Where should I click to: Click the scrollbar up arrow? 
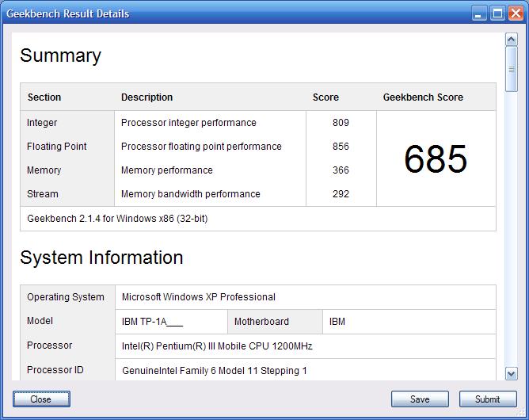(x=512, y=39)
